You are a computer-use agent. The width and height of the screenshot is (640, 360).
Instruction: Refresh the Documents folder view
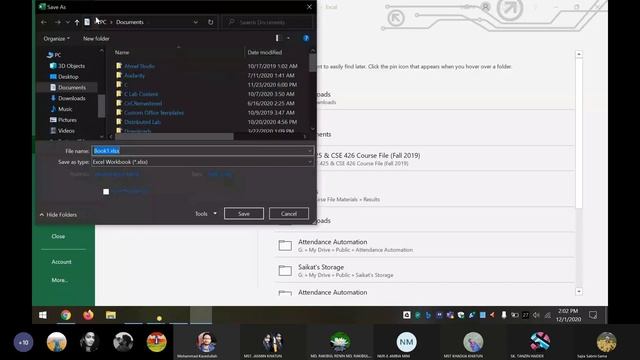point(211,22)
